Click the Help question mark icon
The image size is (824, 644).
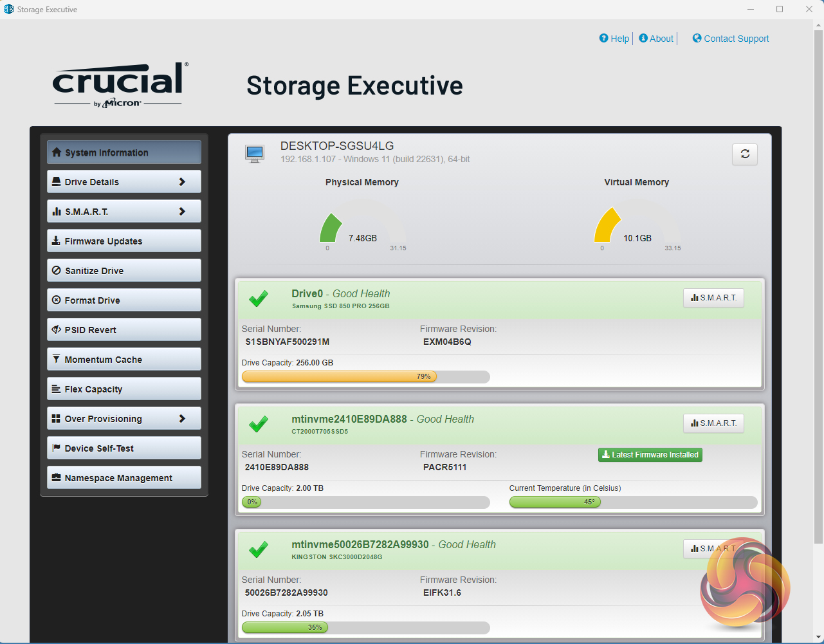click(x=603, y=39)
